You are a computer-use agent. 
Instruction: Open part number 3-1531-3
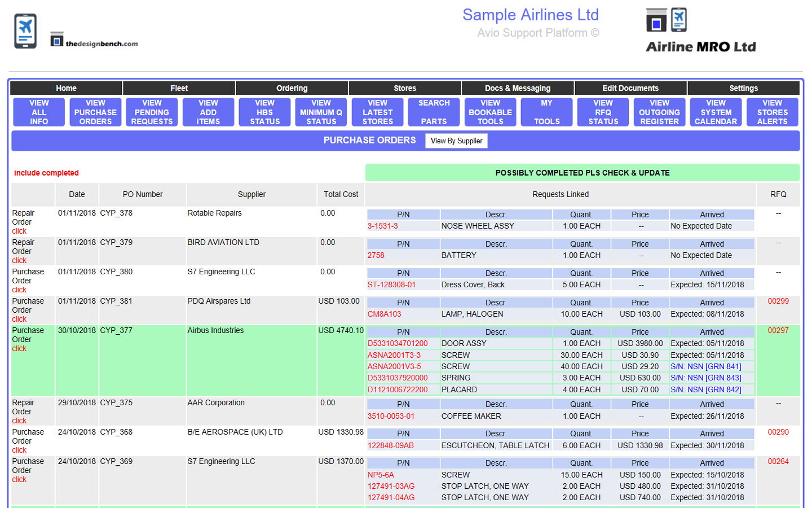point(383,226)
